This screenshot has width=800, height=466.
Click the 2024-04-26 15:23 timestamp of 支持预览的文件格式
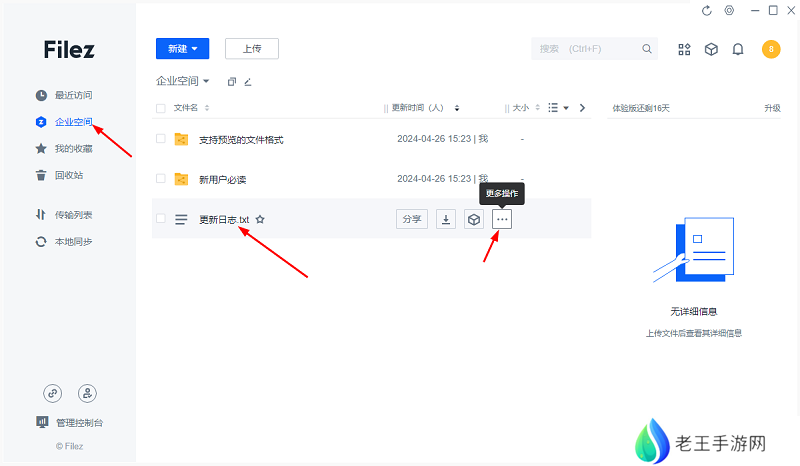click(x=434, y=139)
